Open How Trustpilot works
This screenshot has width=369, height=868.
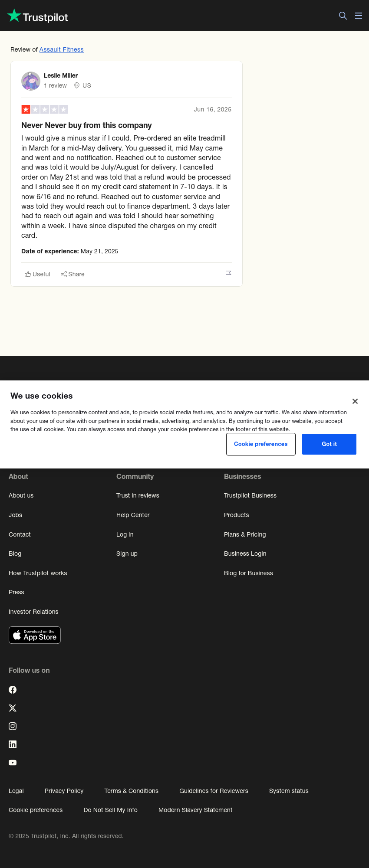[x=38, y=573]
